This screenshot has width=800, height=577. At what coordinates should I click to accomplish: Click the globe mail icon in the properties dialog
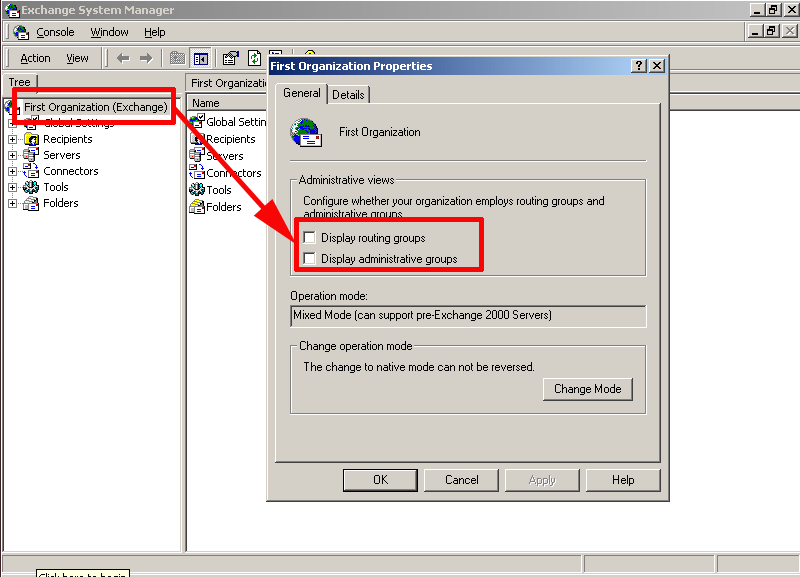[x=306, y=132]
